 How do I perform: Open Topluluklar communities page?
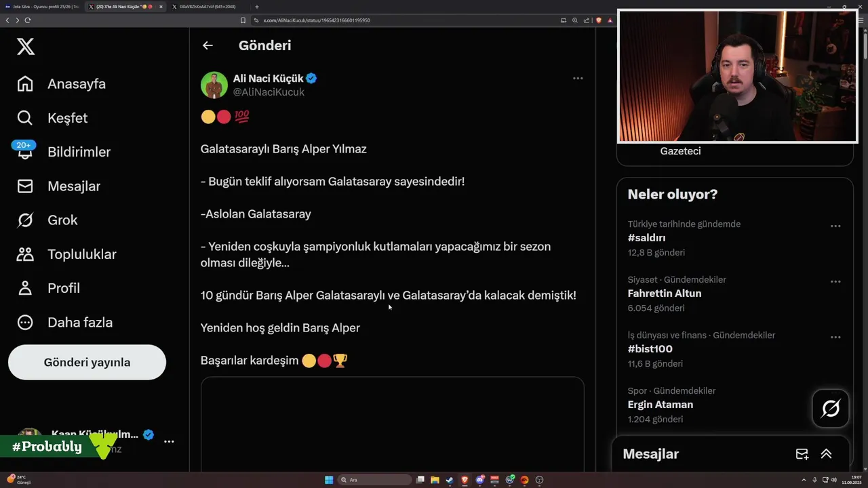pyautogui.click(x=66, y=254)
